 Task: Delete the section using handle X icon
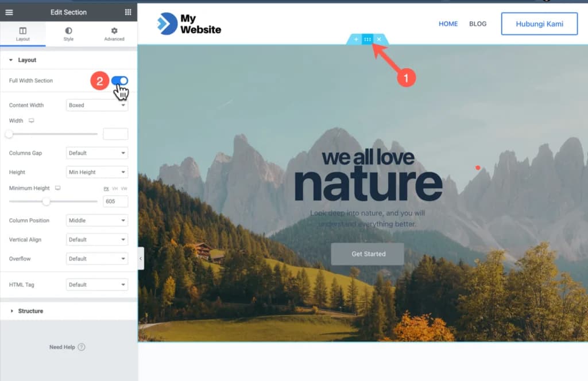click(x=379, y=39)
